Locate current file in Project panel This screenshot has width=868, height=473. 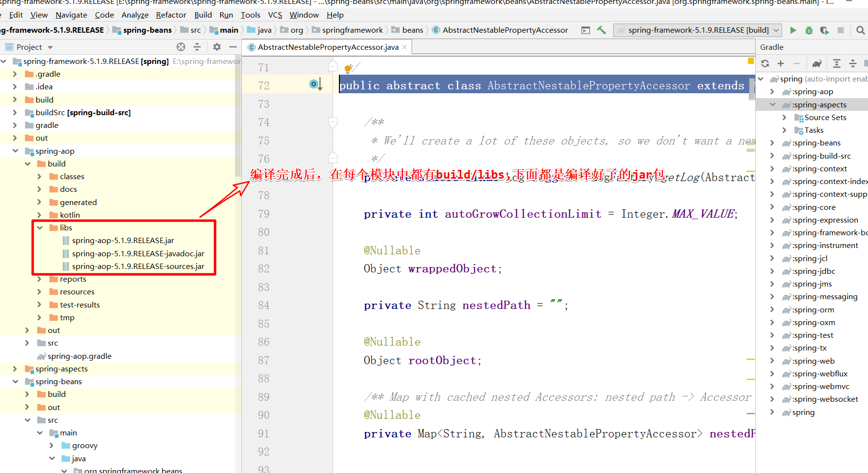coord(181,47)
